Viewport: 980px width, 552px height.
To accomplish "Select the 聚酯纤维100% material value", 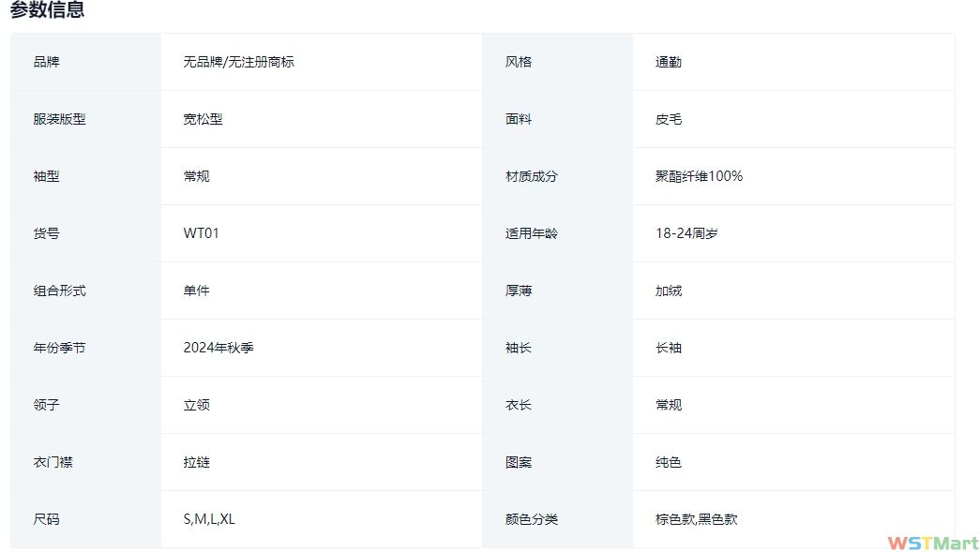I will pos(699,176).
